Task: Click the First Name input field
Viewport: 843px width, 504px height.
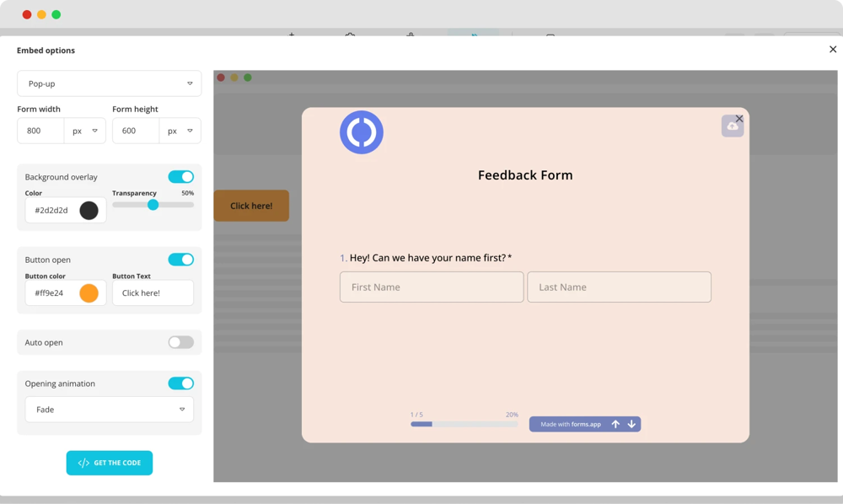Action: 432,287
